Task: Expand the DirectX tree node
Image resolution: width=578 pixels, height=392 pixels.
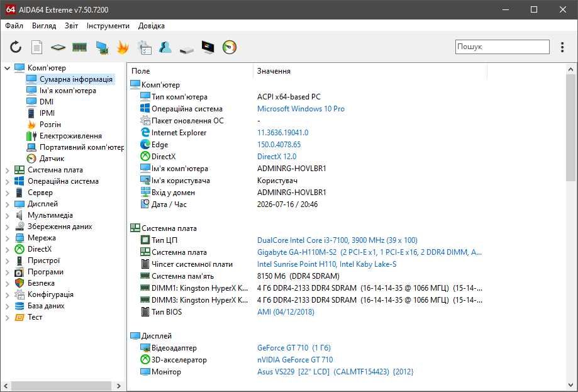Action: click(7, 250)
